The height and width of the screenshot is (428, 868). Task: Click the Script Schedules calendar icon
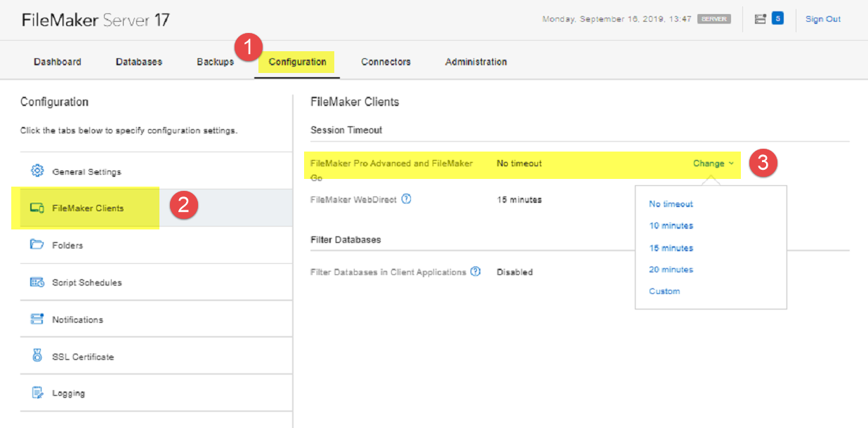point(37,282)
